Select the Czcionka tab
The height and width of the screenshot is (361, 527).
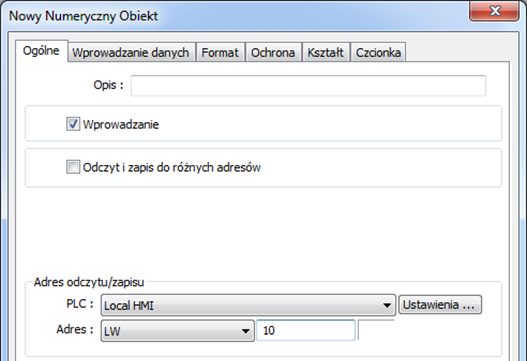[x=378, y=52]
